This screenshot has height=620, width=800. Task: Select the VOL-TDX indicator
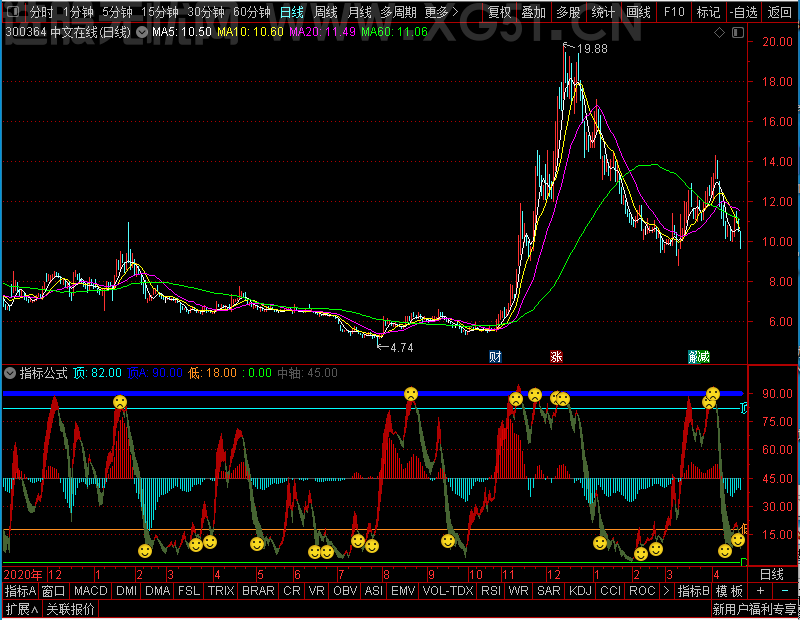click(448, 591)
